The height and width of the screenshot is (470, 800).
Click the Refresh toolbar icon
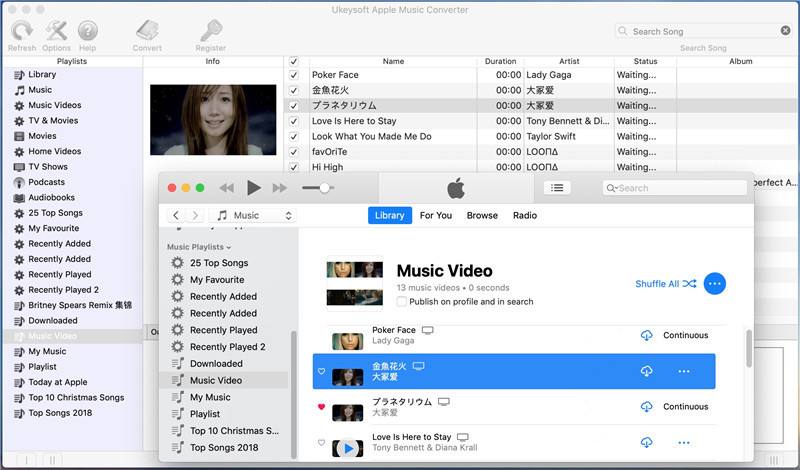pyautogui.click(x=22, y=31)
